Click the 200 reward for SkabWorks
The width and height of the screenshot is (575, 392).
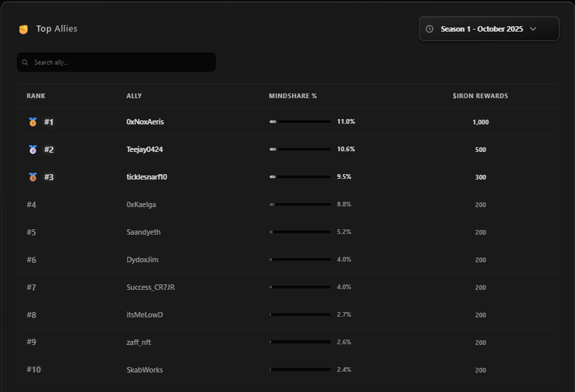click(480, 370)
